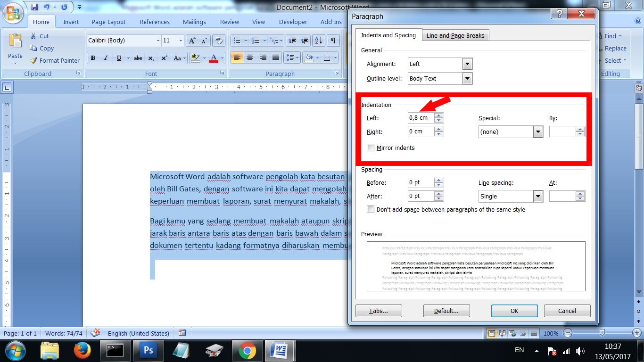Open the Page Layout ribbon tab
Image resolution: width=644 pixels, height=362 pixels.
(x=109, y=22)
